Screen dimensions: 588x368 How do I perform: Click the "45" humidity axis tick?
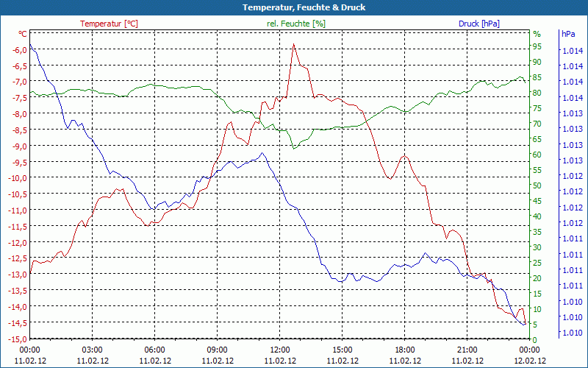coord(537,201)
